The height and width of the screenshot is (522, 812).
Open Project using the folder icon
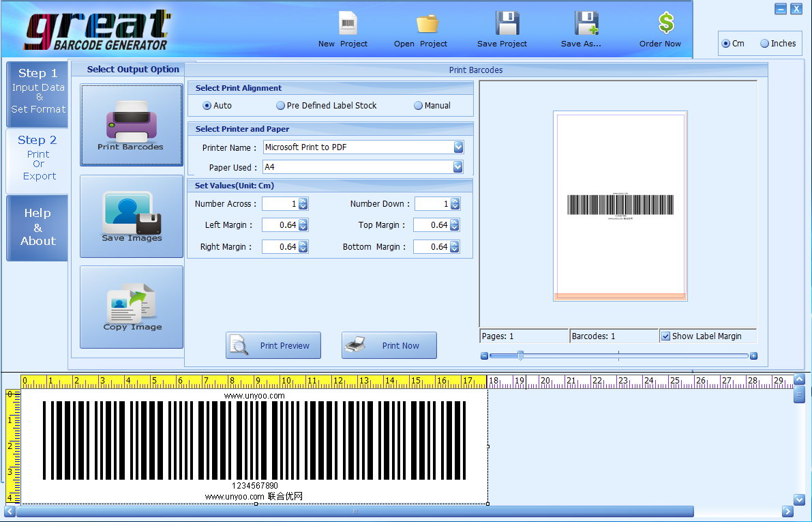click(x=427, y=24)
